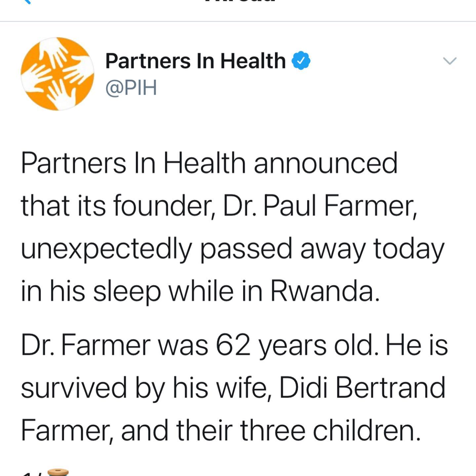Image resolution: width=476 pixels, height=476 pixels.
Task: Click "62 years old" in the tweet
Action: [294, 345]
